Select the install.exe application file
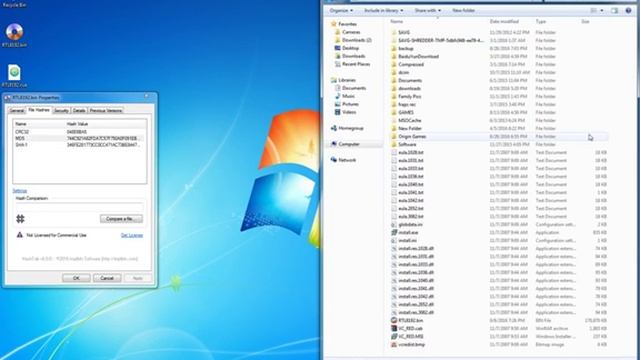This screenshot has height=360, width=640. pos(408,232)
